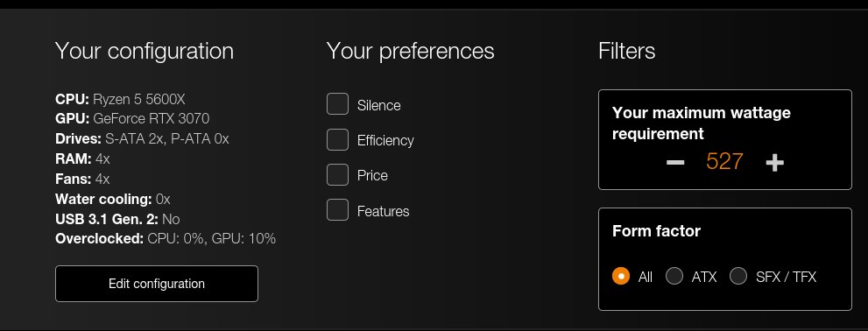Open the Edit configuration button
The image size is (868, 331).
[x=157, y=284]
